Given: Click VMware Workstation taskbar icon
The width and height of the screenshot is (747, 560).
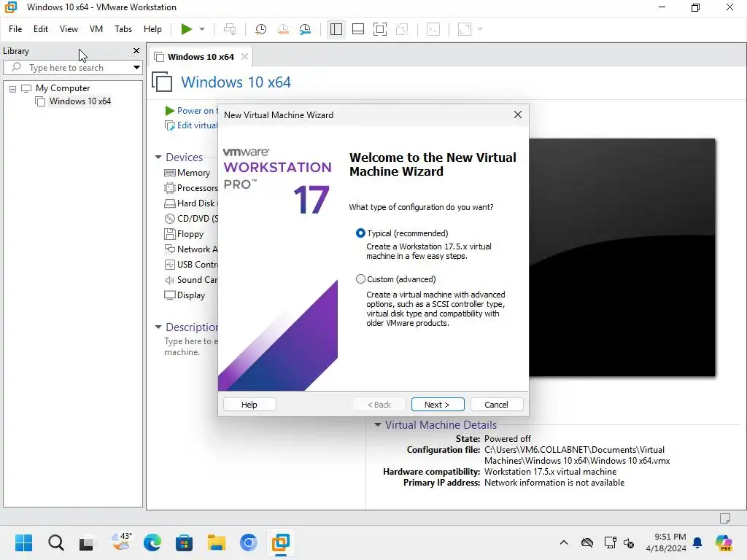Looking at the screenshot, I should pos(280,542).
